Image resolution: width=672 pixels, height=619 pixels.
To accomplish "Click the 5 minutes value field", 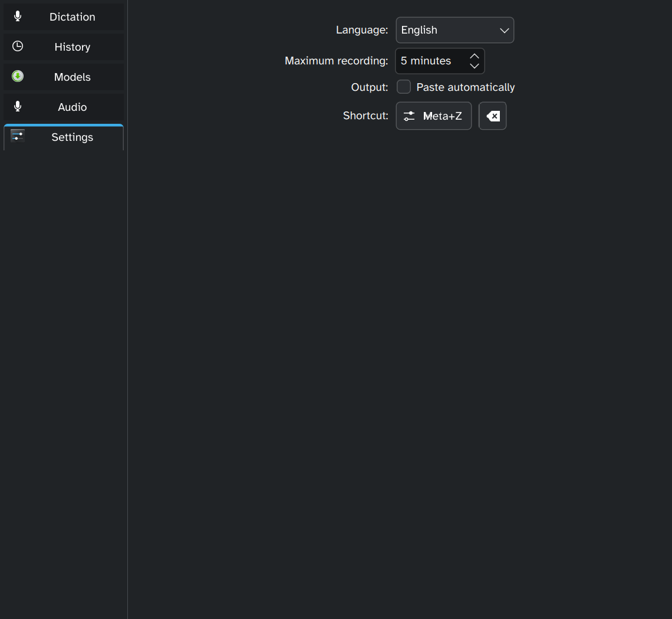I will (440, 61).
